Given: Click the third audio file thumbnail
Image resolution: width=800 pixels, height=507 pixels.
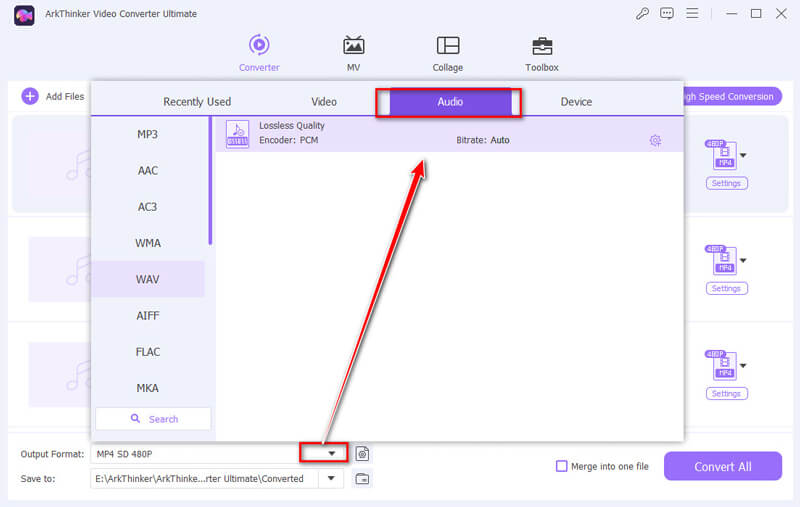Looking at the screenshot, I should pyautogui.click(x=60, y=374).
